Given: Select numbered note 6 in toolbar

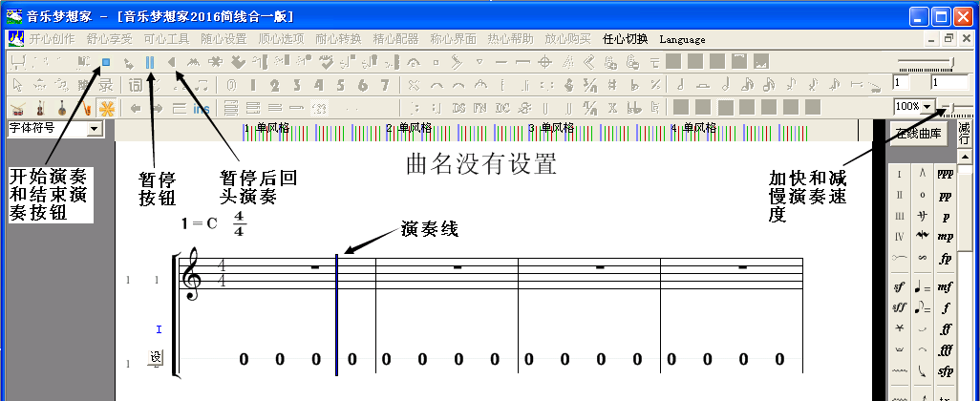Looking at the screenshot, I should click(363, 84).
